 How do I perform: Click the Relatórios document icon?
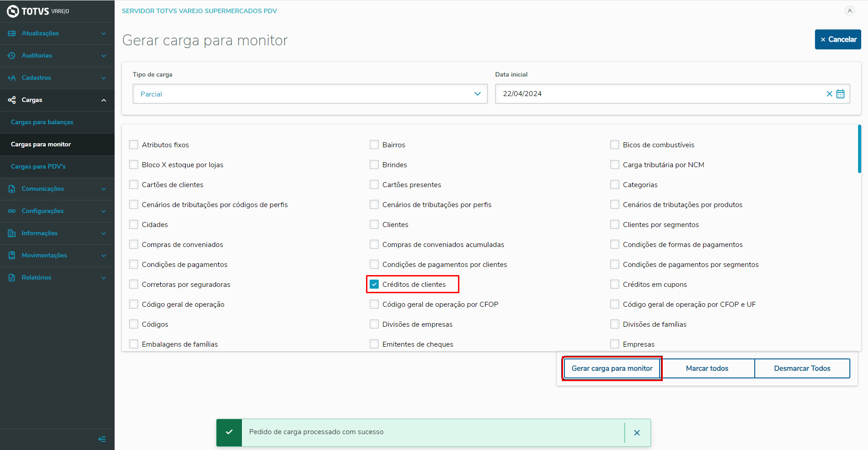(12, 277)
